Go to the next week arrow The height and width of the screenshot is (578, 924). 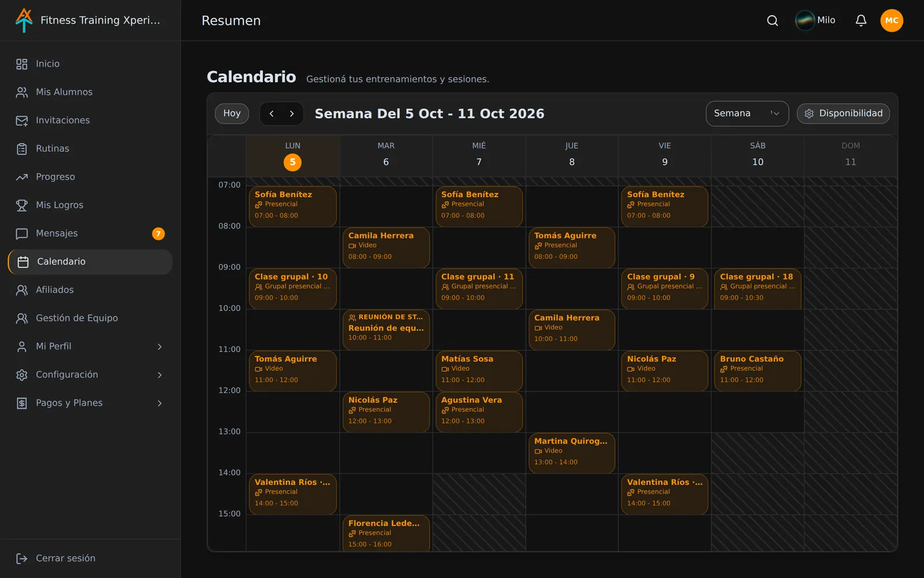292,114
